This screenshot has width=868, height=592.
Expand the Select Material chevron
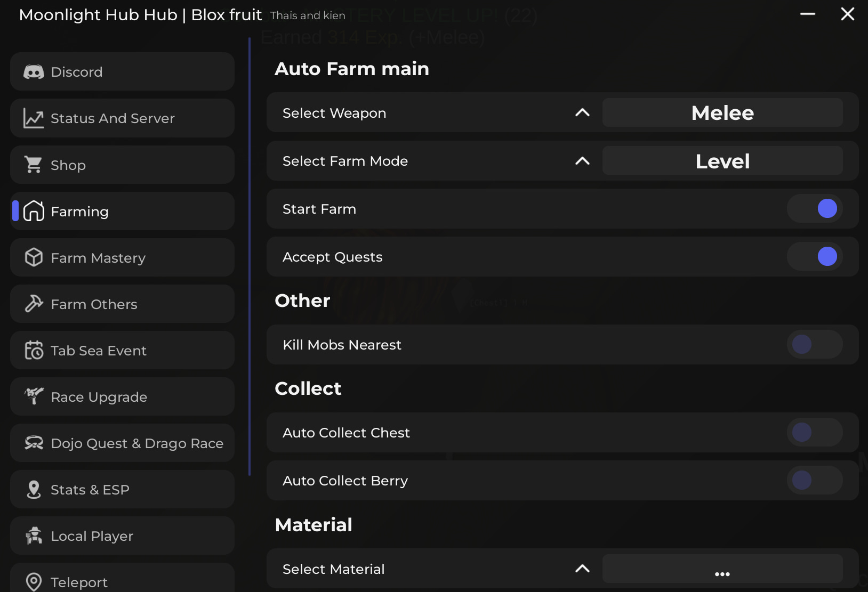click(x=582, y=569)
